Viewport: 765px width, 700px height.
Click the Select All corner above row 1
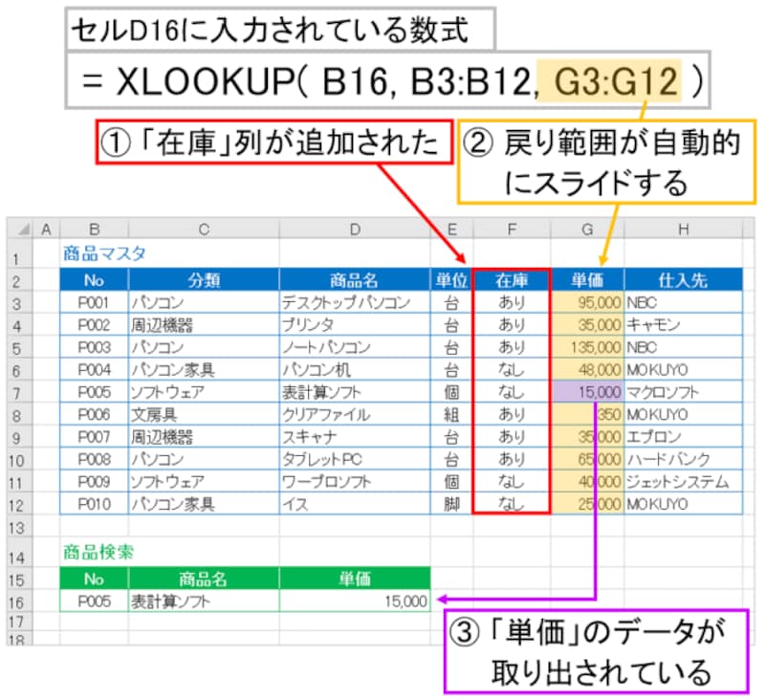(x=24, y=229)
